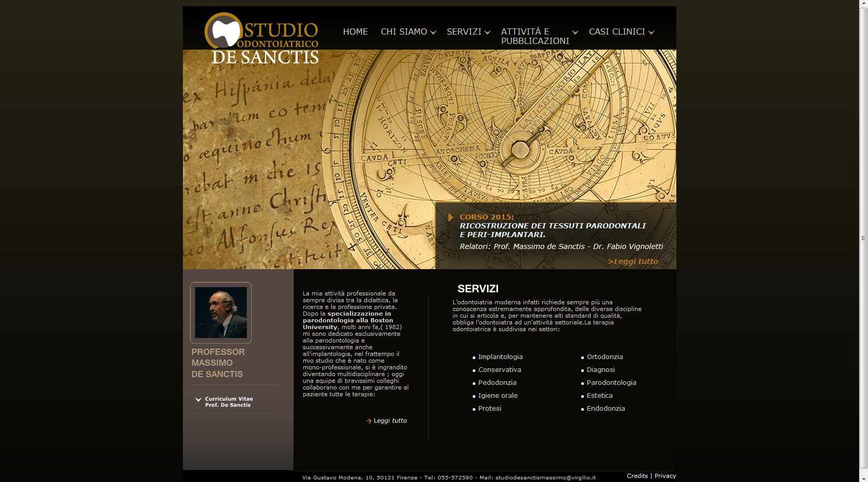The height and width of the screenshot is (482, 868).
Task: Click Leggi tutto below the biography text
Action: coord(390,421)
